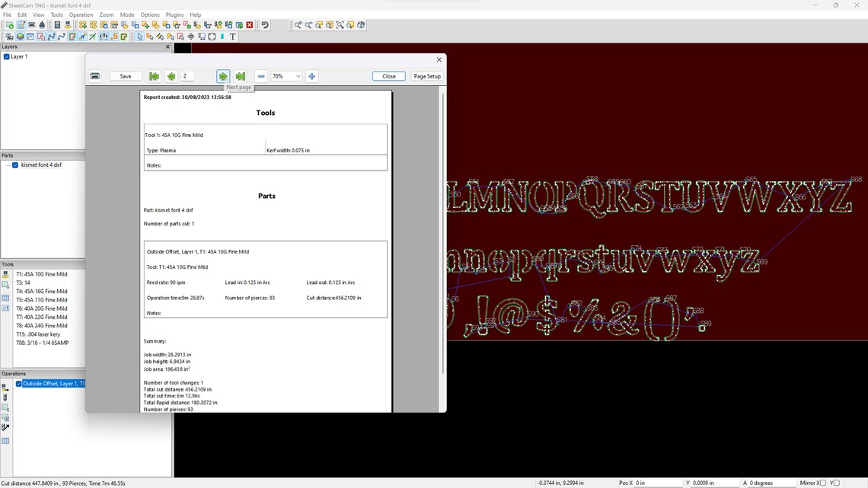Click the Undo arrow icon on the toolbar
The width and height of the screenshot is (868, 488).
(266, 24)
